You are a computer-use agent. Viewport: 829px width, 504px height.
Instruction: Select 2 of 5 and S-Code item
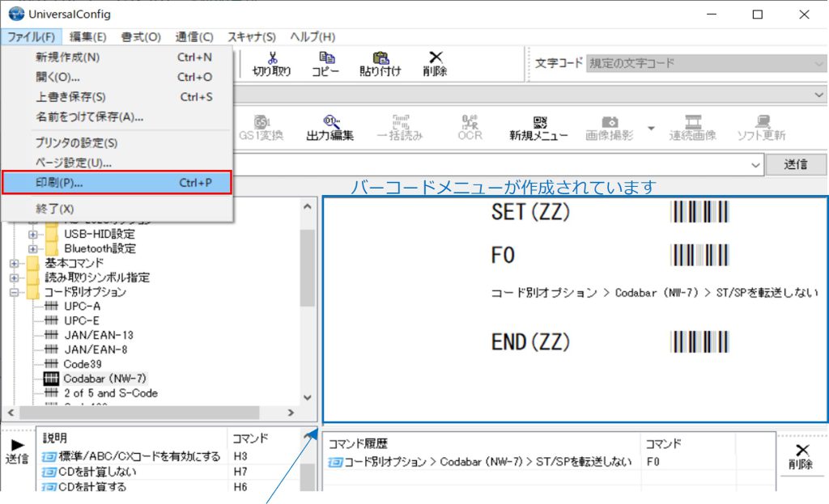(x=110, y=393)
